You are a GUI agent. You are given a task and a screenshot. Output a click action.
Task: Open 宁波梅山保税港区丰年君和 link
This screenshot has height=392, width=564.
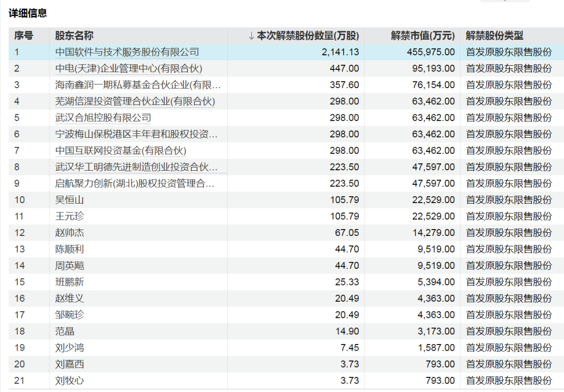[x=137, y=134]
